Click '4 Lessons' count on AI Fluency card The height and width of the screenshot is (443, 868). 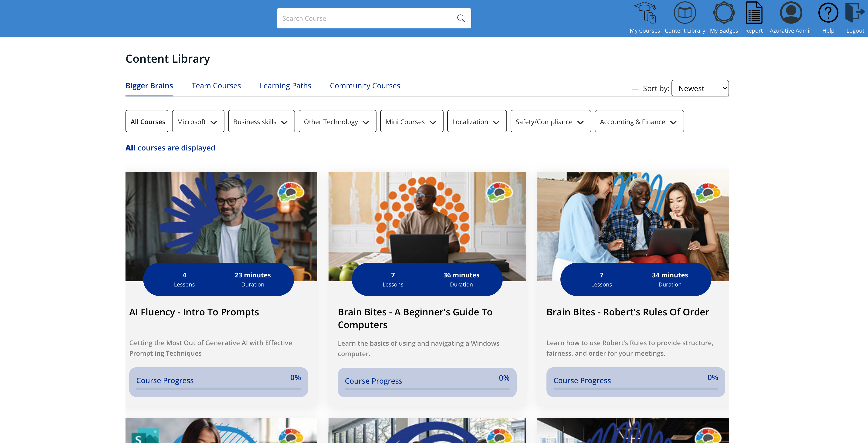(184, 279)
